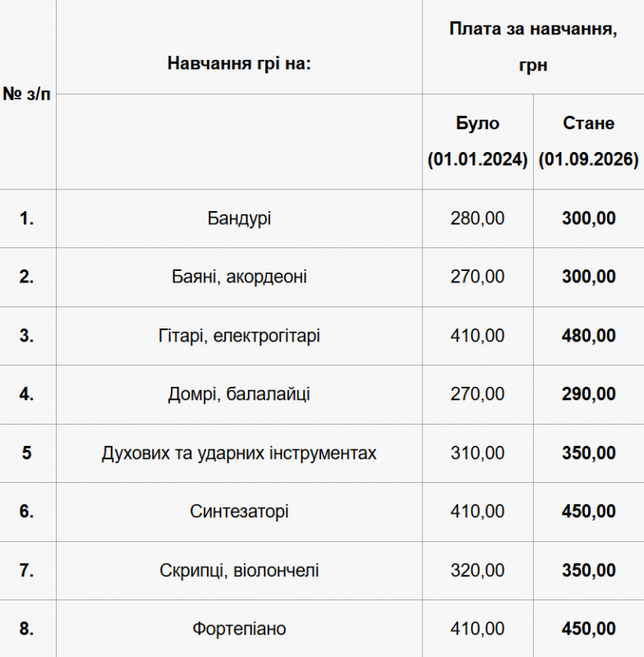Select the 'Синтезаторі' row label
The image size is (644, 657).
[x=239, y=511]
